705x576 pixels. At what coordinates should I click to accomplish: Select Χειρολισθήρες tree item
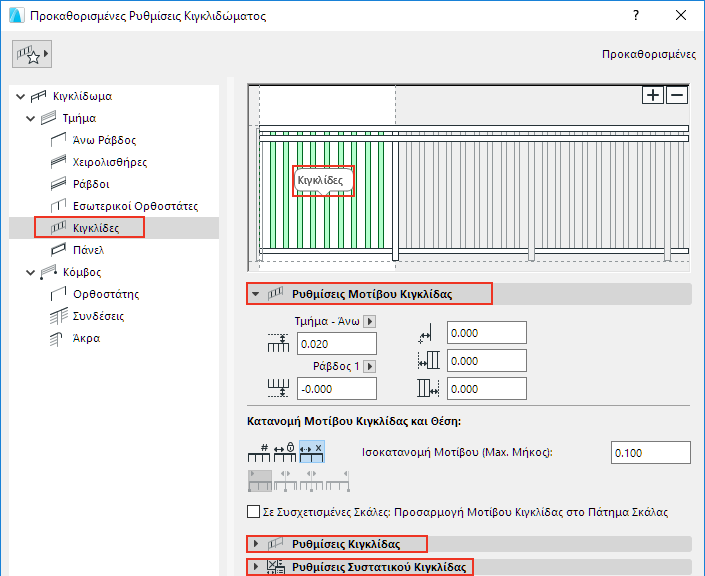[x=110, y=162]
